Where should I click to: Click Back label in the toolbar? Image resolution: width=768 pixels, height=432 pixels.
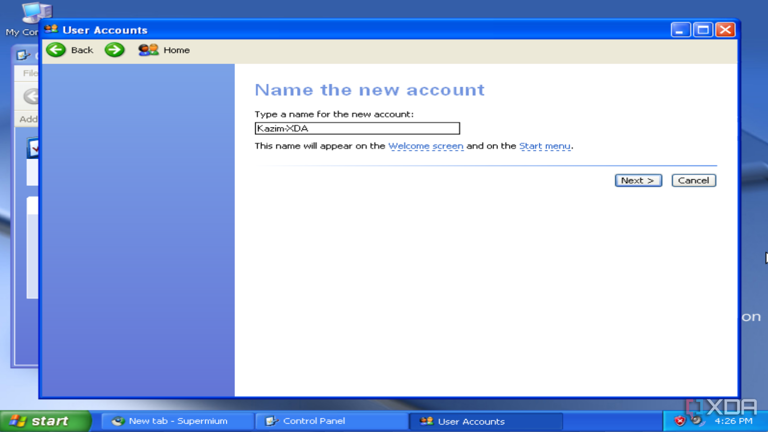pos(82,50)
